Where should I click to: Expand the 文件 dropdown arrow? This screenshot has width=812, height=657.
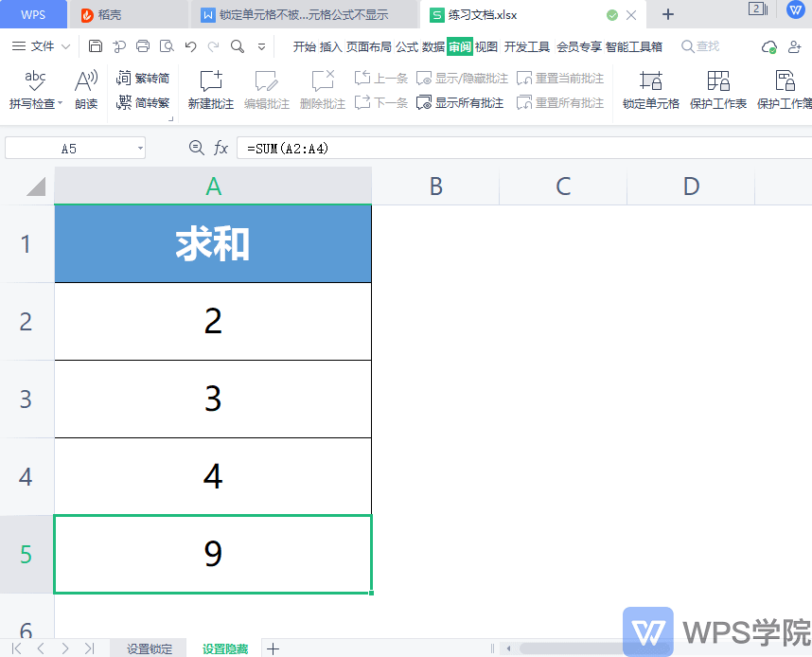coord(65,46)
